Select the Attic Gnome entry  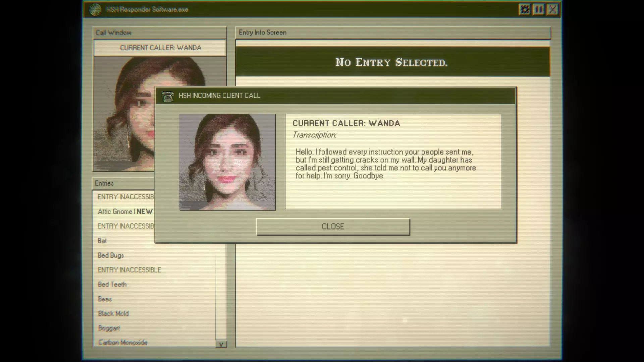coord(115,212)
